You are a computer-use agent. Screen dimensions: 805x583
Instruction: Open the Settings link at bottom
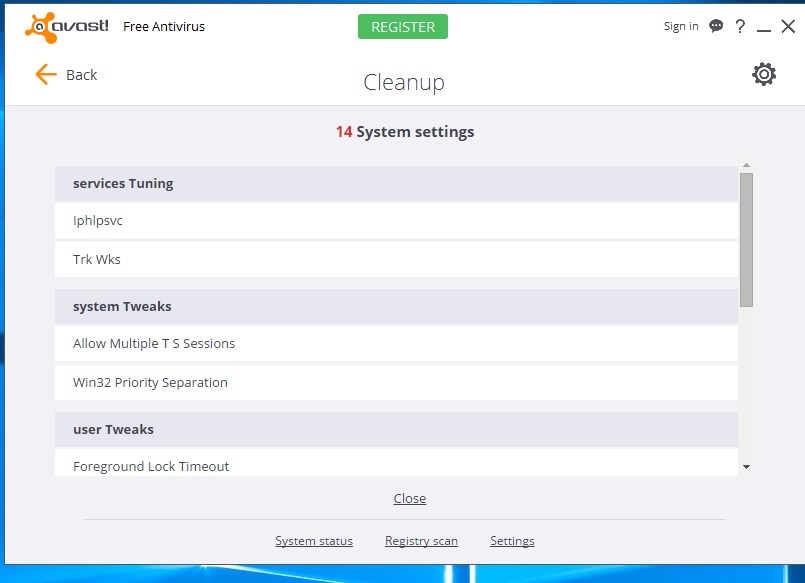pos(512,541)
